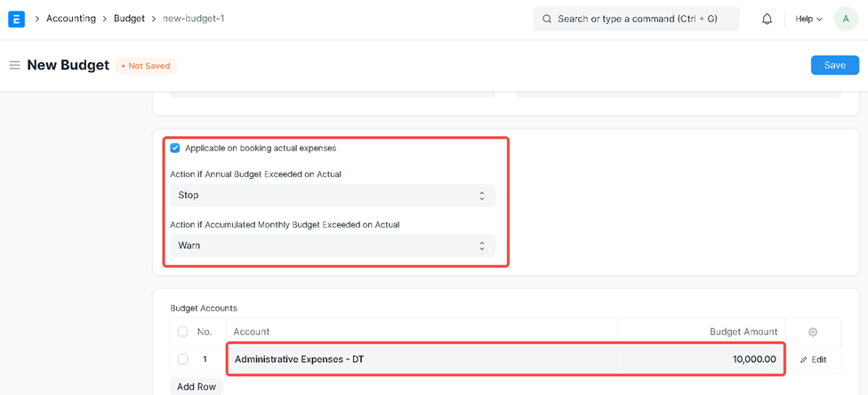Click the Add Row button
This screenshot has width=868, height=395.
coord(197,387)
